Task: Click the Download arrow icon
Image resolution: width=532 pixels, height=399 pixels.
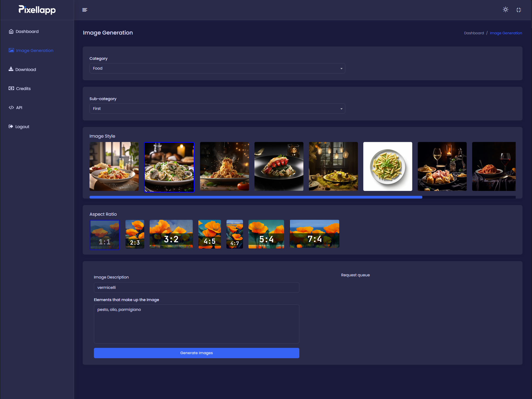Action: click(11, 69)
